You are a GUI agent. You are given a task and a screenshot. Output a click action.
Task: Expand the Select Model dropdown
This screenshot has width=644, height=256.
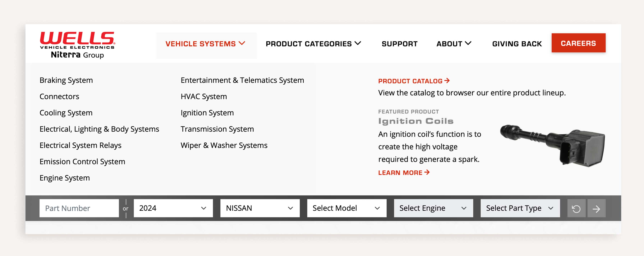pyautogui.click(x=347, y=208)
